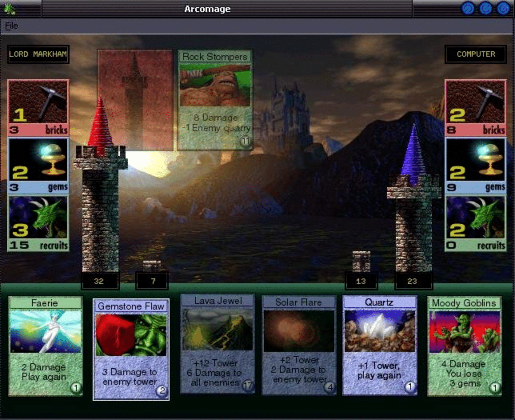Screen dimensions: 515x420
Task: Click the LORD MARKHAM name plate
Action: pos(38,54)
